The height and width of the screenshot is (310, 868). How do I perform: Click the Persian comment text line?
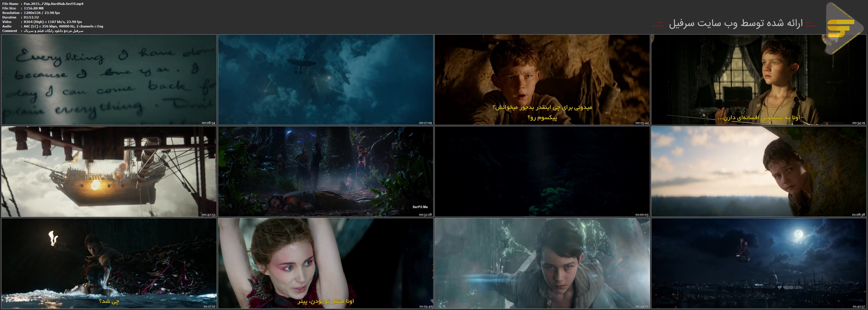(x=54, y=31)
